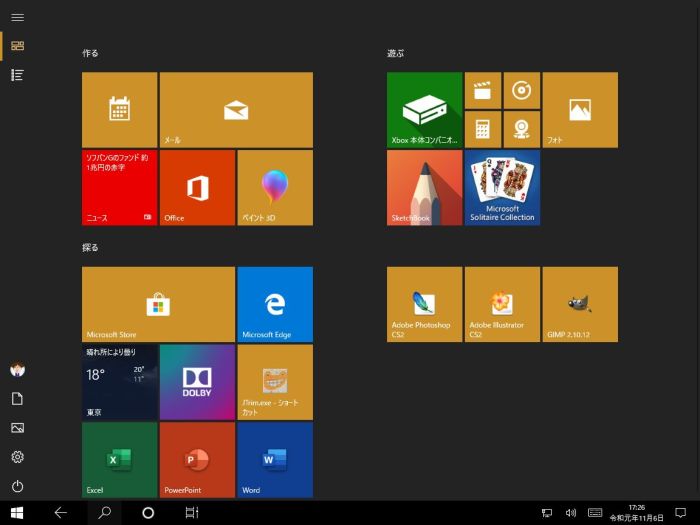Start the Adobe Illustrator CS2 tile
The height and width of the screenshot is (525, 700).
(502, 304)
